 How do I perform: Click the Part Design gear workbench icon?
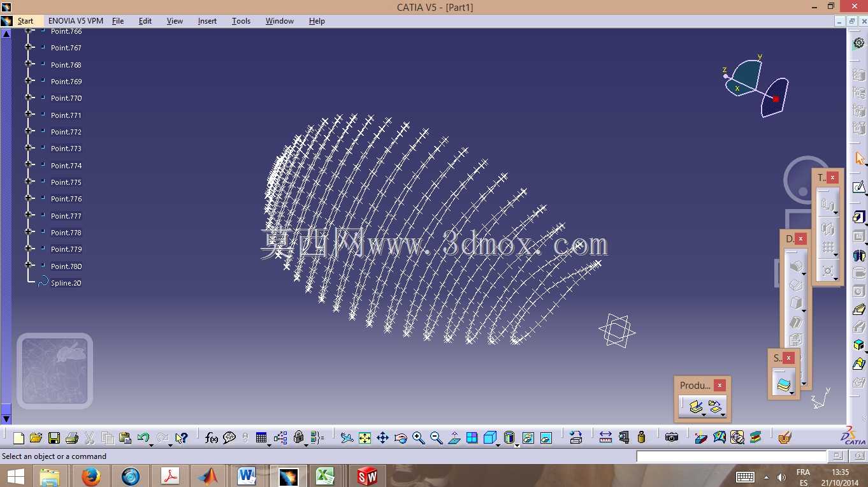tap(858, 43)
